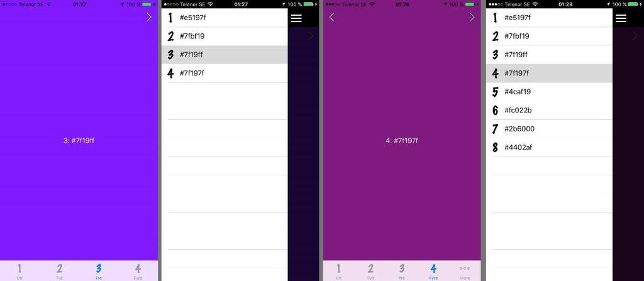The image size is (644, 281).
Task: Tap the back chevron on the #7f197f screen
Action: (331, 17)
